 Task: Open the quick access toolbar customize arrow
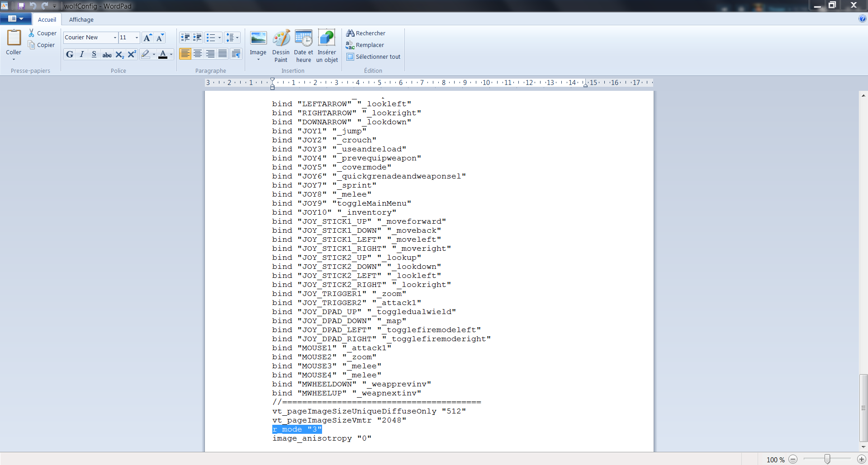point(54,6)
